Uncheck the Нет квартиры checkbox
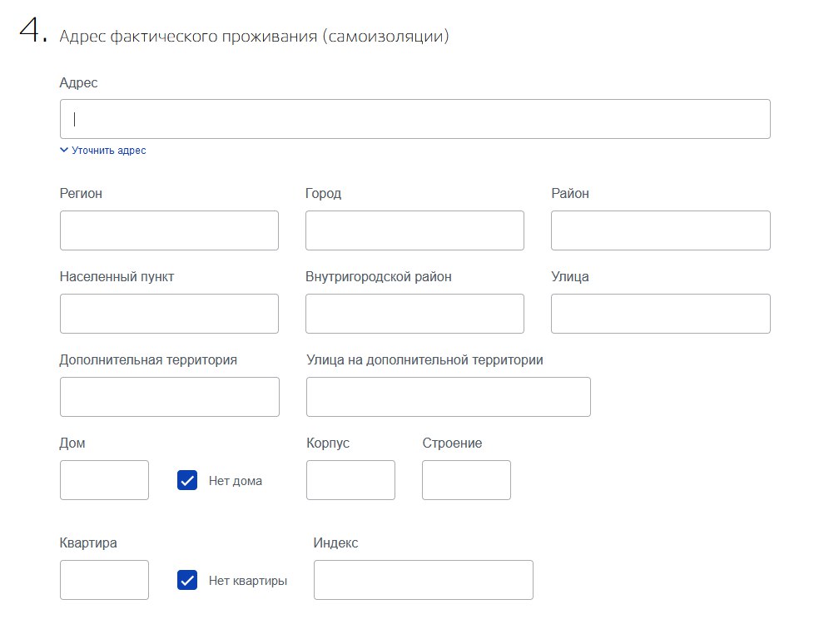Viewport: 814px width, 644px height. pos(187,580)
